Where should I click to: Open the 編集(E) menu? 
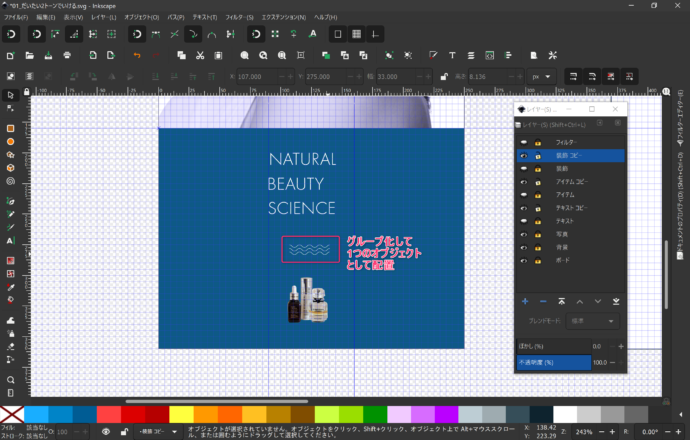pyautogui.click(x=46, y=17)
